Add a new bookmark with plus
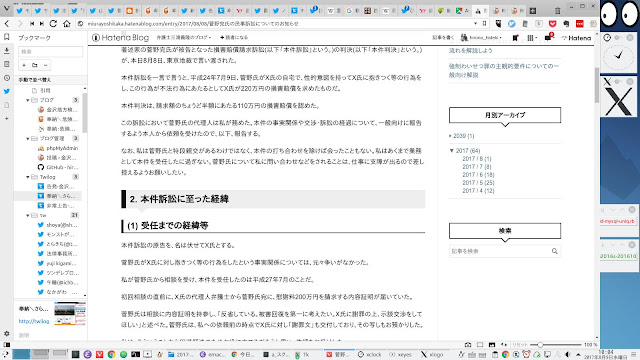The width and height of the screenshot is (640, 360). click(24, 65)
